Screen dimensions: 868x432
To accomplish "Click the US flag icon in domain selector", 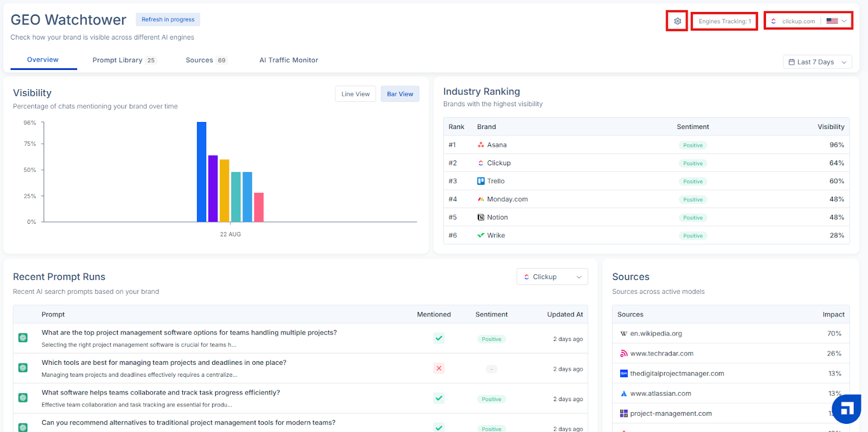I will coord(832,21).
